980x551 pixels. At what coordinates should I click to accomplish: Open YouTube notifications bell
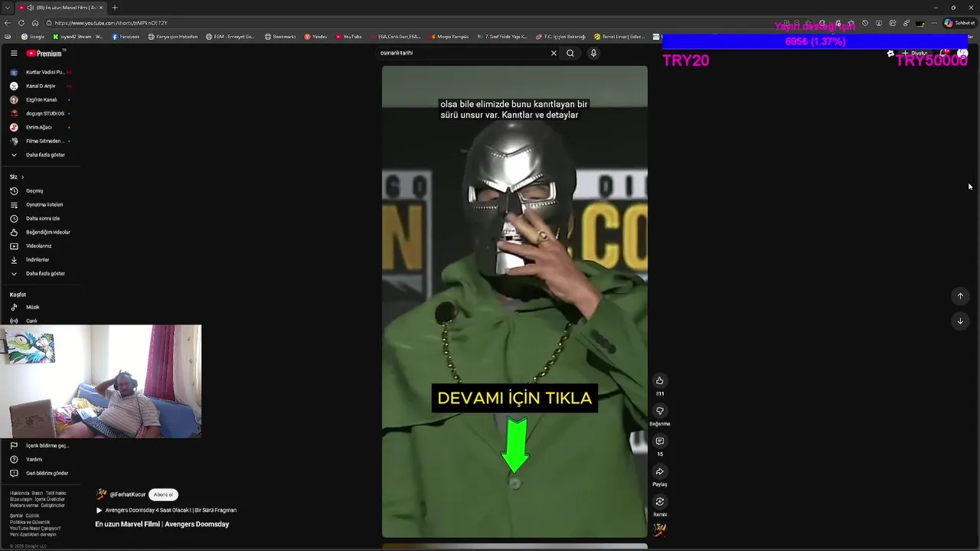click(x=945, y=54)
